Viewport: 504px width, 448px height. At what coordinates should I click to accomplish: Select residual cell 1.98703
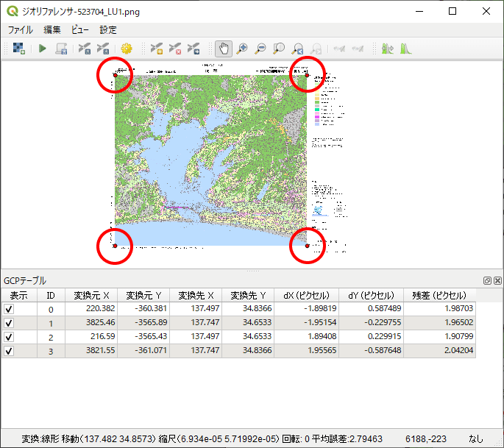440,309
